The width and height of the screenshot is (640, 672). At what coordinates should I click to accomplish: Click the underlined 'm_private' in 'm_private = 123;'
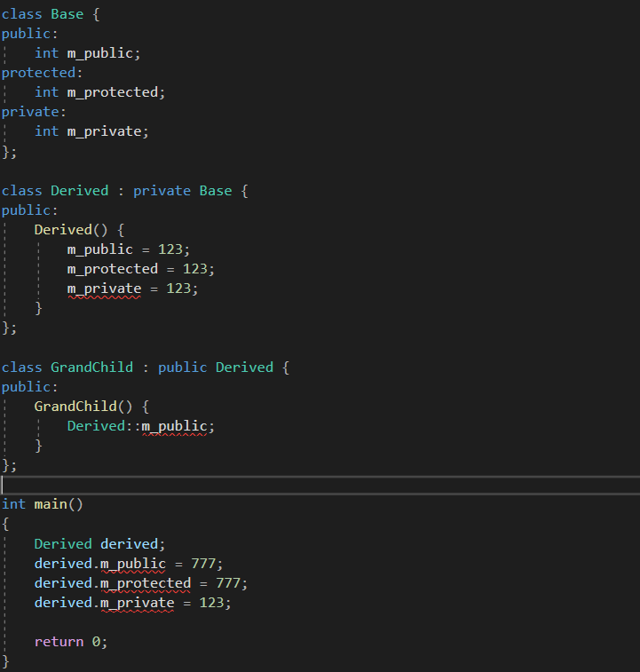[x=104, y=289]
